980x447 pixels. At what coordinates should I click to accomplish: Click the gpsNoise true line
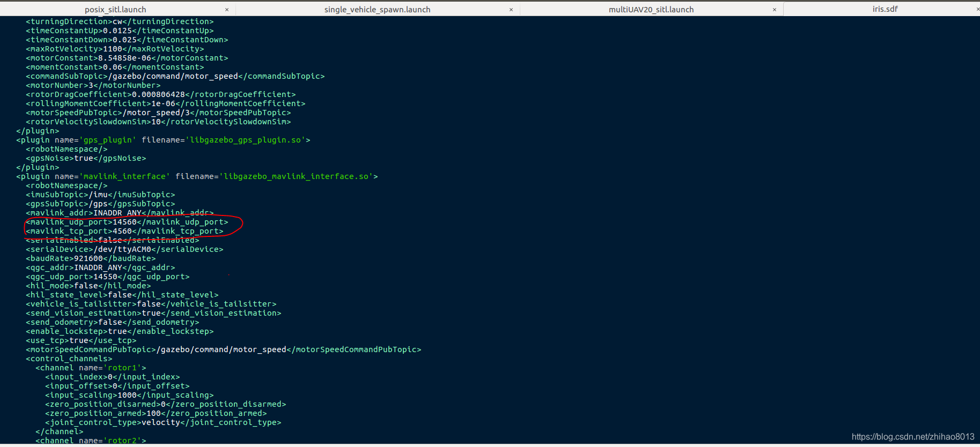tap(86, 158)
